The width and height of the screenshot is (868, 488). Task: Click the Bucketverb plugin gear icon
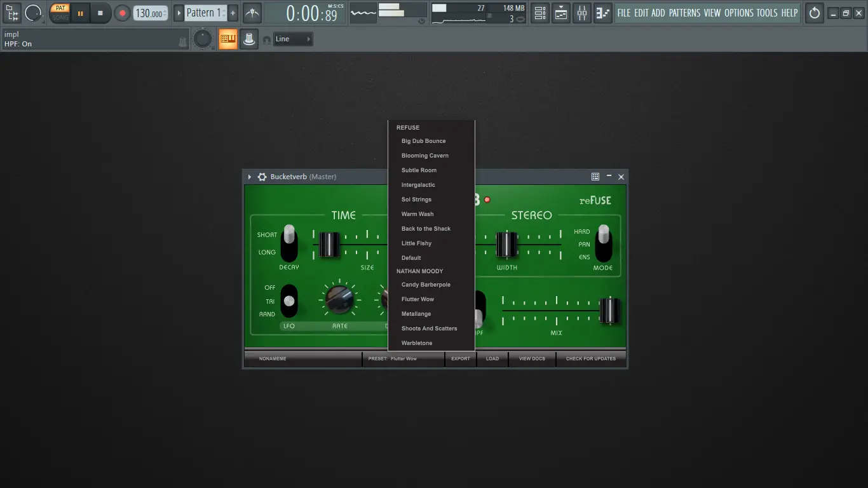coord(262,177)
